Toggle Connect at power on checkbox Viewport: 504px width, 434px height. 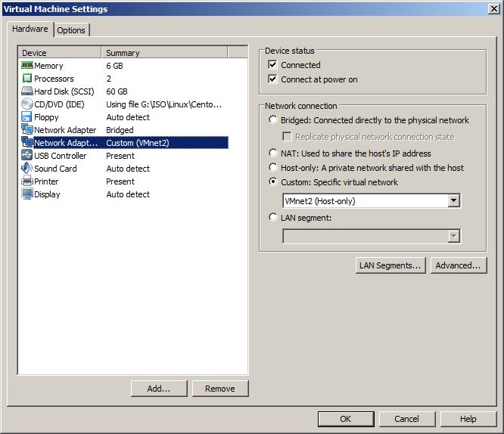[273, 79]
